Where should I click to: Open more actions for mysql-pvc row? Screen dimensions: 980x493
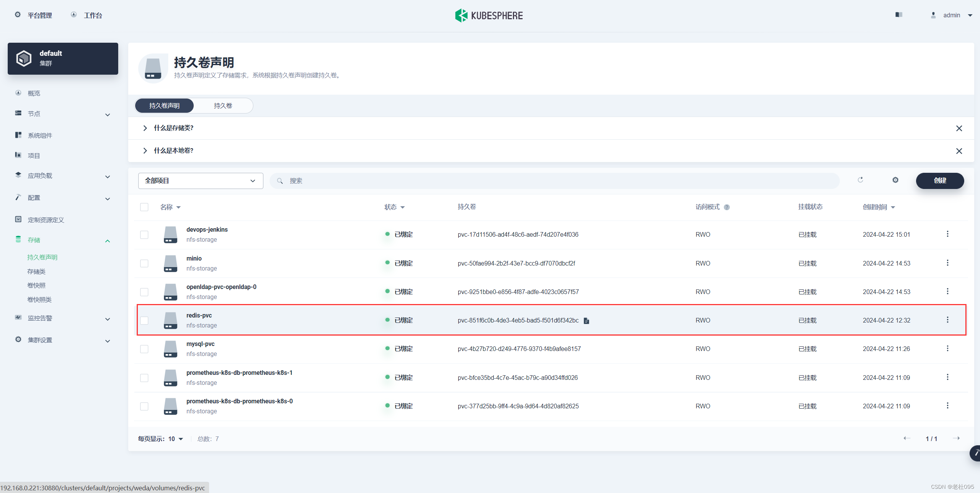[x=947, y=348]
